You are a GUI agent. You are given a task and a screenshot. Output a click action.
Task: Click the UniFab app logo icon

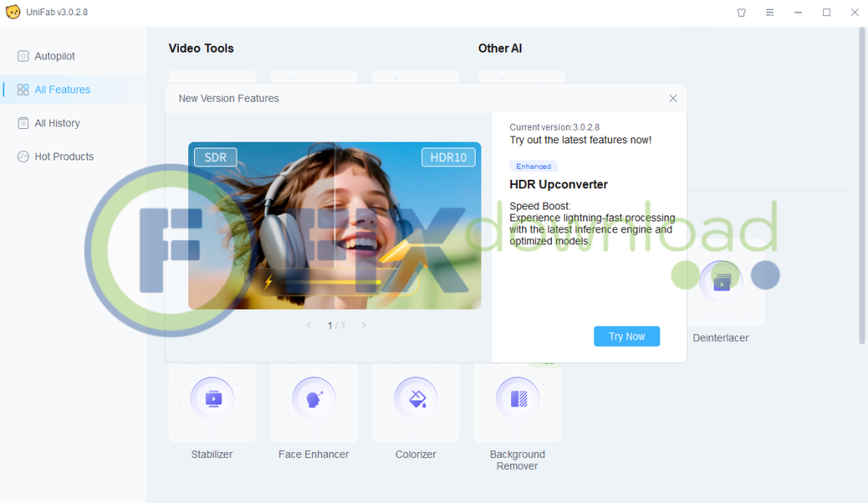click(x=13, y=13)
